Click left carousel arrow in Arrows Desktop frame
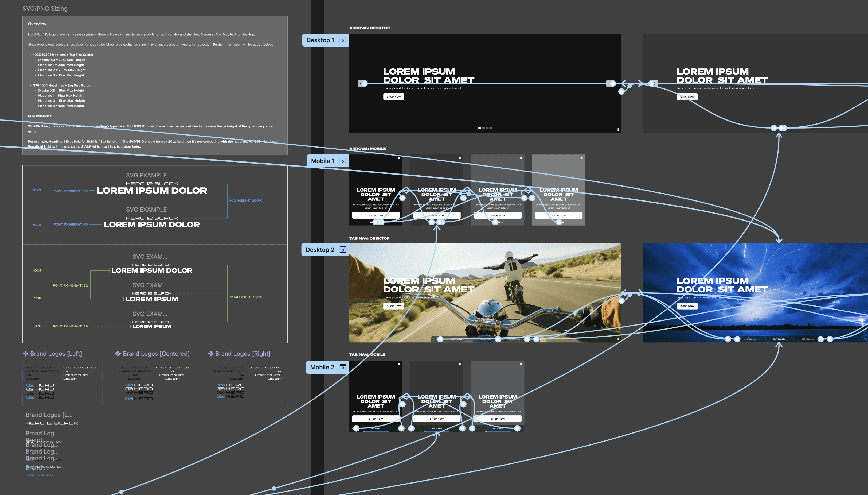The image size is (868, 495). (x=361, y=83)
